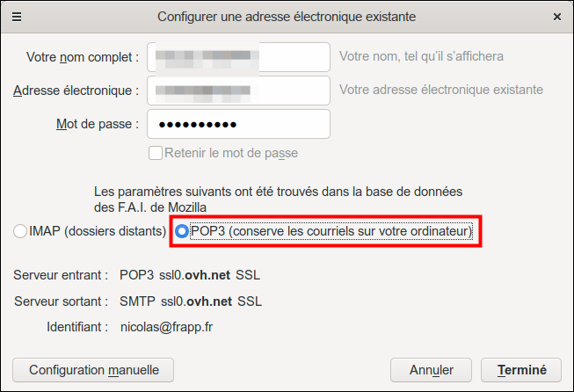Click the 'Votre nom complet :' label

point(83,57)
